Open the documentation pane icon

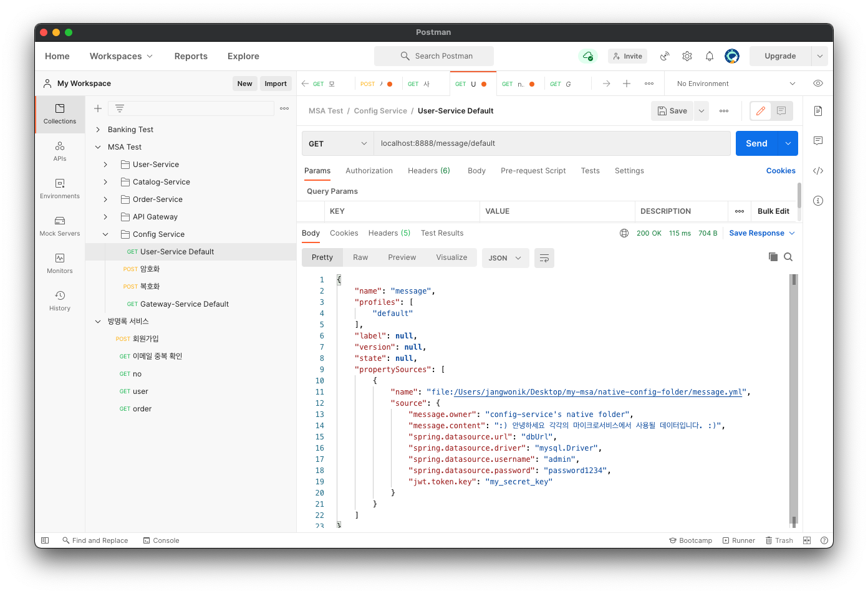[x=818, y=111]
